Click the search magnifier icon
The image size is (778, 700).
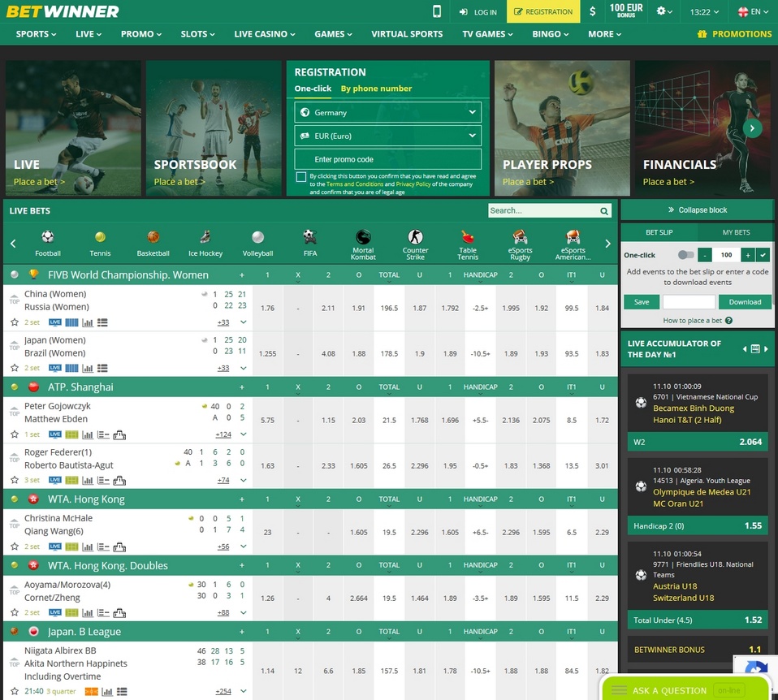pos(604,211)
